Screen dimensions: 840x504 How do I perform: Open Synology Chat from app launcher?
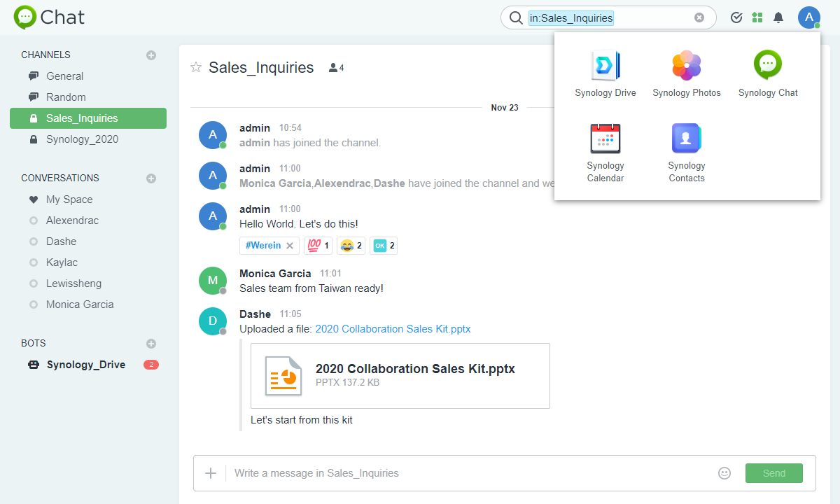768,73
